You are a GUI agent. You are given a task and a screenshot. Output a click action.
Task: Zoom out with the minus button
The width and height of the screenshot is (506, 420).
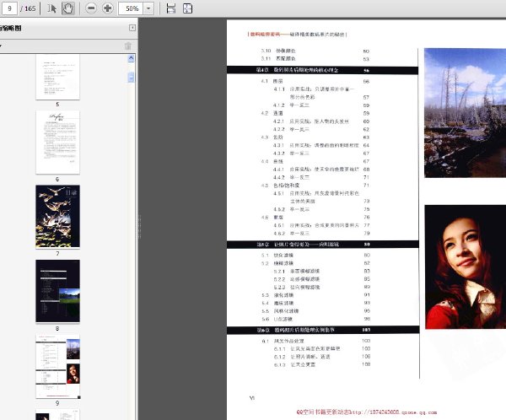click(91, 8)
